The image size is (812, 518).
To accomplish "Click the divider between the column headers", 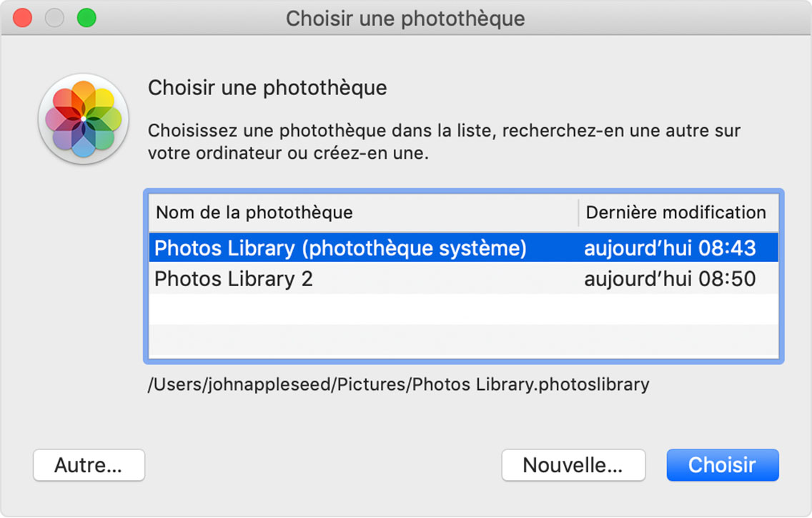I will pos(578,212).
